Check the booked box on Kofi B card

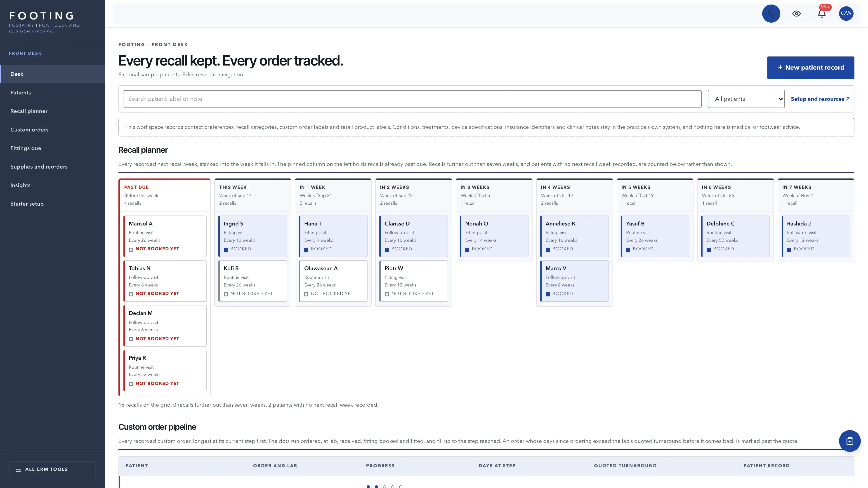tap(226, 294)
